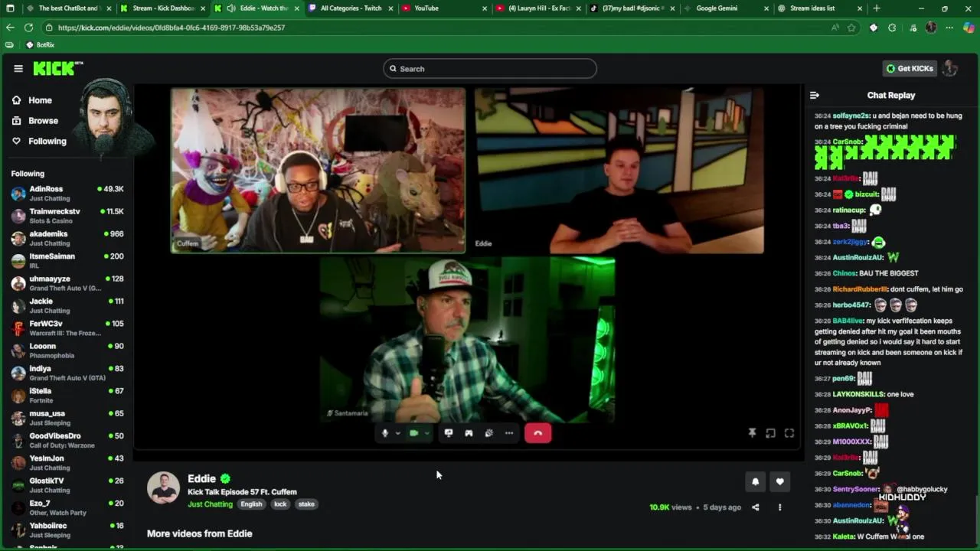Open the Copilot icon in browser toolbar
This screenshot has height=551, width=980.
click(969, 28)
